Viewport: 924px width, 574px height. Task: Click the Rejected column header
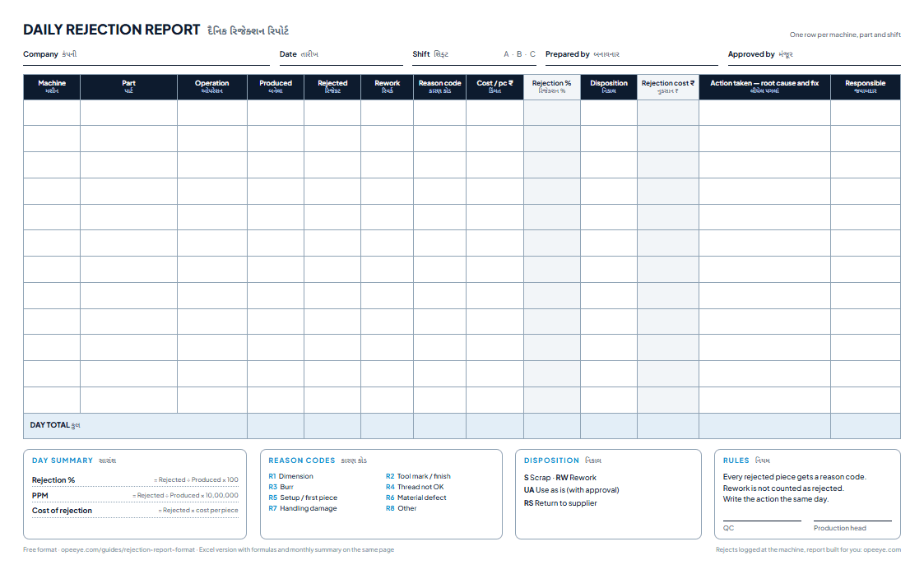[332, 87]
